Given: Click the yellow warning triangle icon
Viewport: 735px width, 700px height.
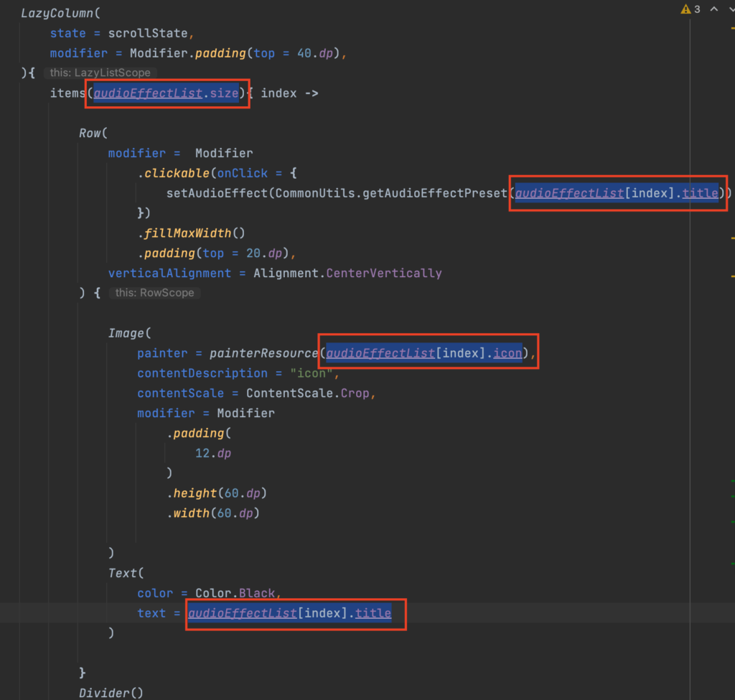Looking at the screenshot, I should [x=685, y=9].
